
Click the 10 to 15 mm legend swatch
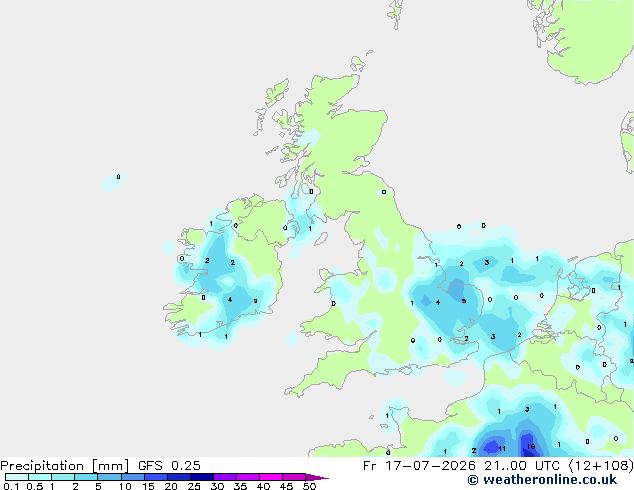132,477
